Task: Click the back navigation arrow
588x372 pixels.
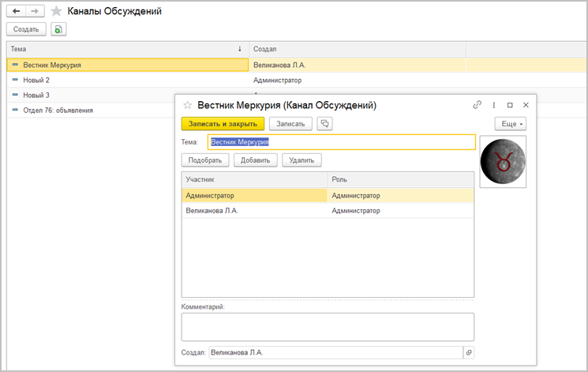Action: [16, 11]
